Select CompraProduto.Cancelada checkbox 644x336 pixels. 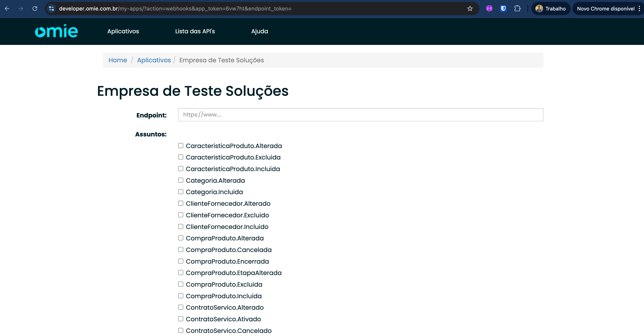(x=181, y=249)
